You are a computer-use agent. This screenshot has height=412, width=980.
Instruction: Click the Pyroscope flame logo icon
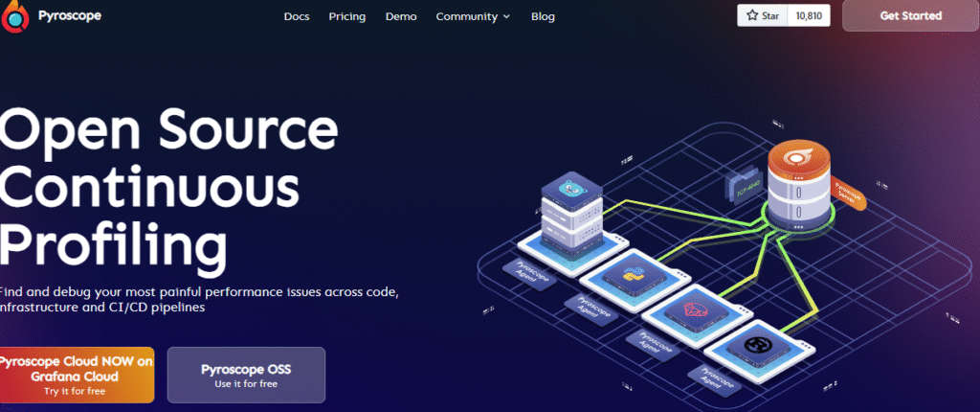[14, 16]
